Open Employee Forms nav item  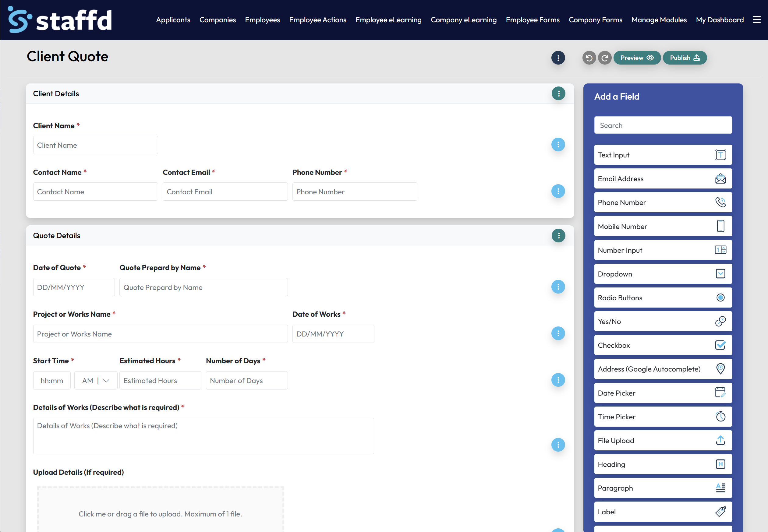click(x=533, y=20)
